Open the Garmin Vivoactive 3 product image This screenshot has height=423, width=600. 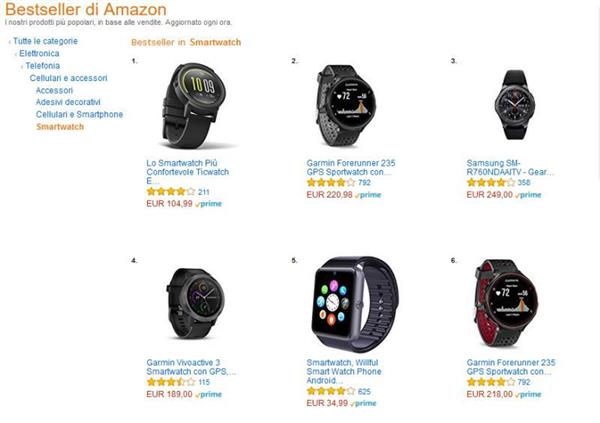[196, 304]
